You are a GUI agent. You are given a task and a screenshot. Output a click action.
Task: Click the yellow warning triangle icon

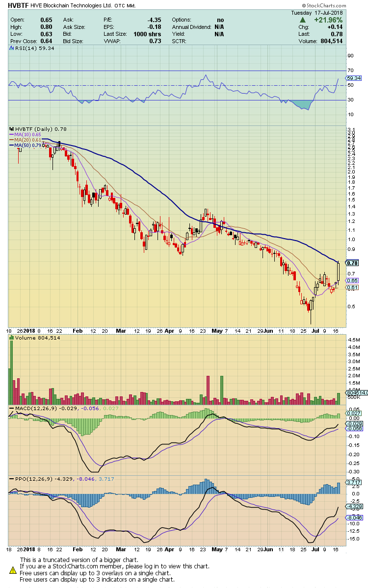[x=13, y=570]
